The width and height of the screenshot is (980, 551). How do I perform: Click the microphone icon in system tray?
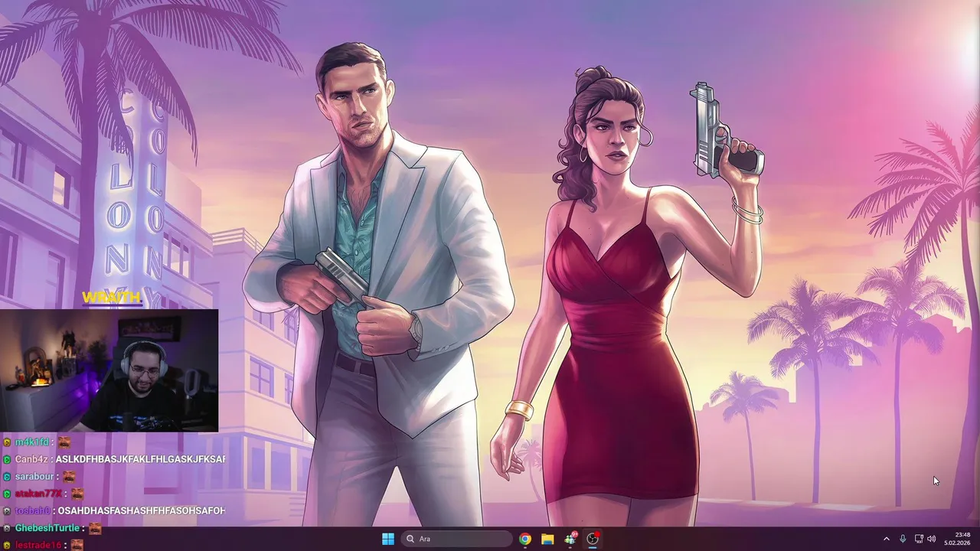tap(903, 539)
